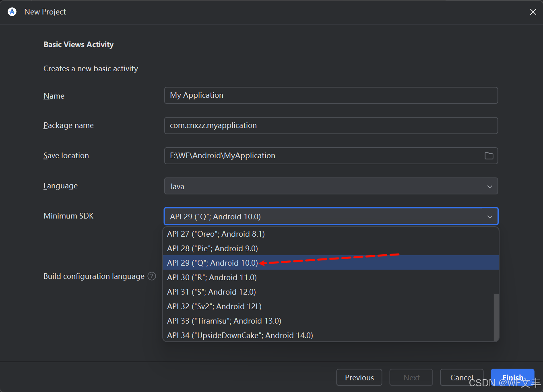
Task: Click Finish to create the project
Action: tap(512, 378)
